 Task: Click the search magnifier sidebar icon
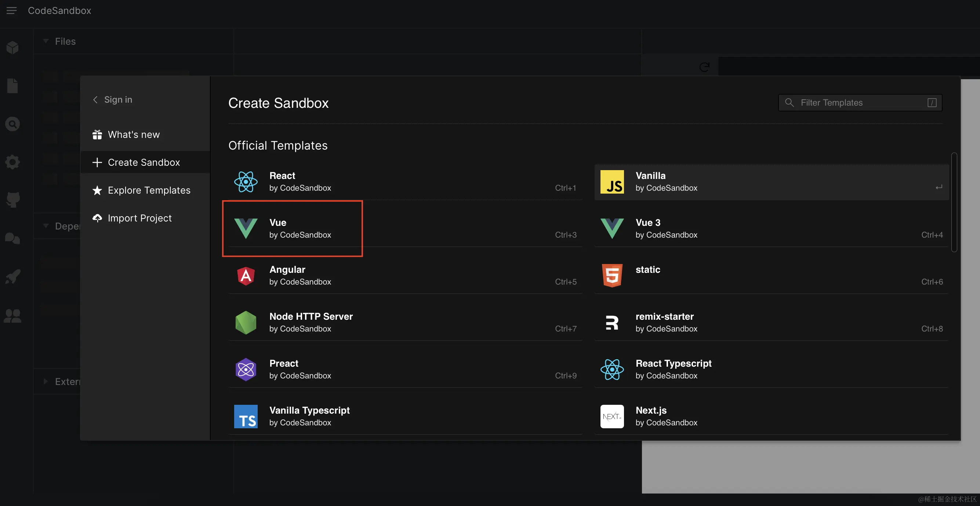12,124
